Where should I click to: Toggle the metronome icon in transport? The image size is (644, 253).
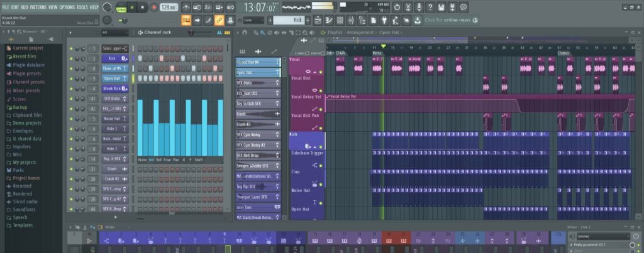click(186, 7)
